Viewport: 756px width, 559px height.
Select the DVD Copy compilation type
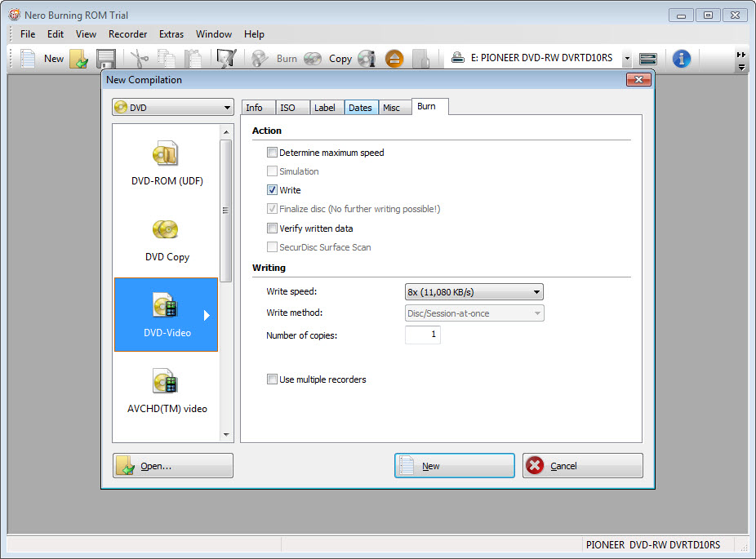(x=167, y=240)
